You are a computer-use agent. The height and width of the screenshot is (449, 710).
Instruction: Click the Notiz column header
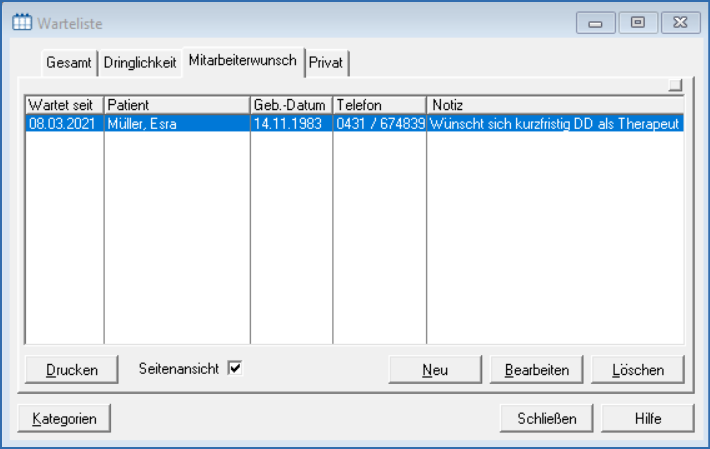(555, 105)
